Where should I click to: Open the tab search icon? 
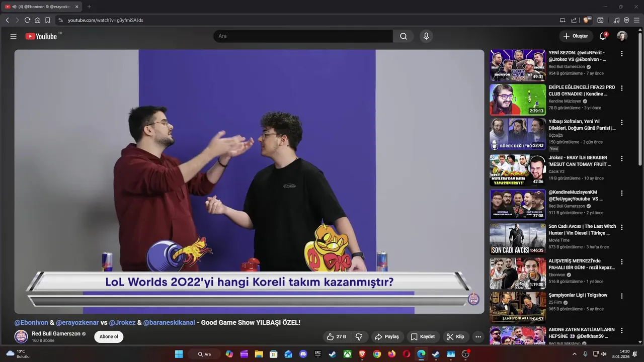click(x=600, y=20)
